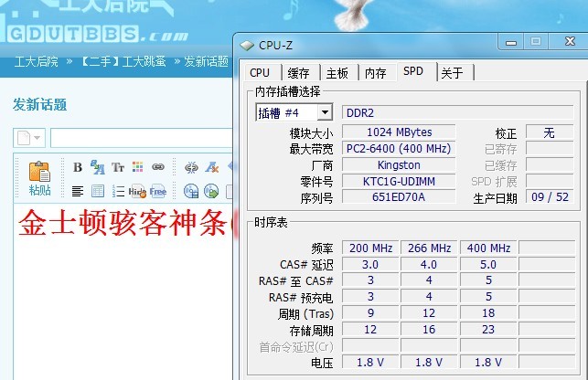This screenshot has width=588, height=380.
Task: Insert hidden content with the Hide icon
Action: pos(137,192)
